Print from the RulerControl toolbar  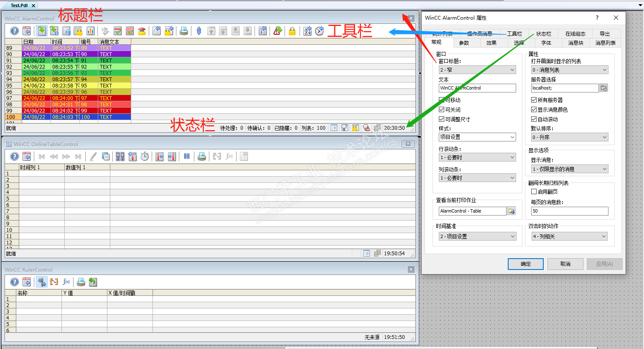point(81,282)
